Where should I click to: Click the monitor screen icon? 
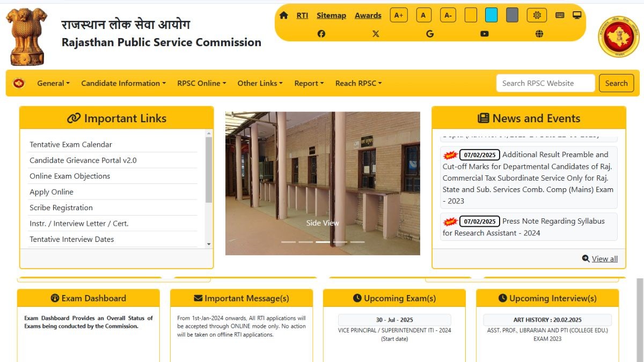point(577,15)
